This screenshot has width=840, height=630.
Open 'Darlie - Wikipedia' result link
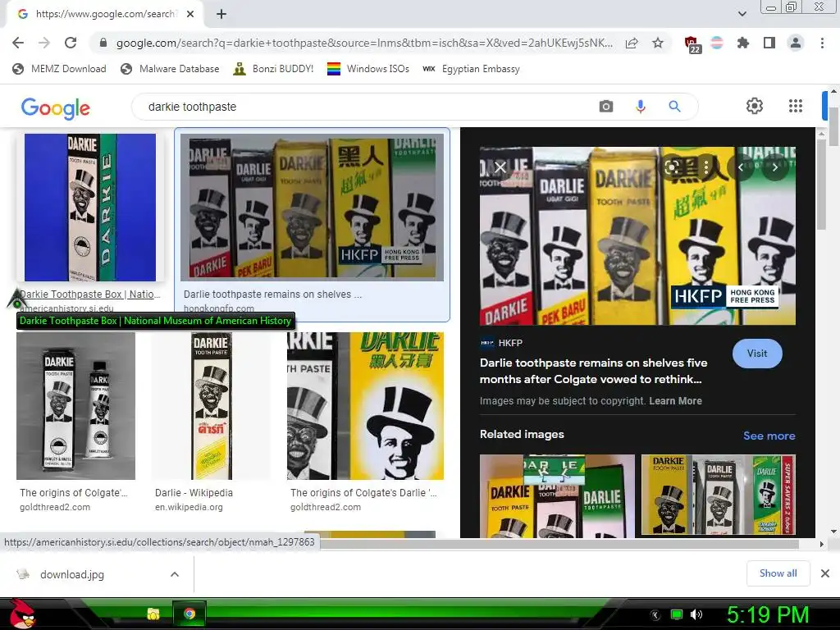pyautogui.click(x=194, y=493)
